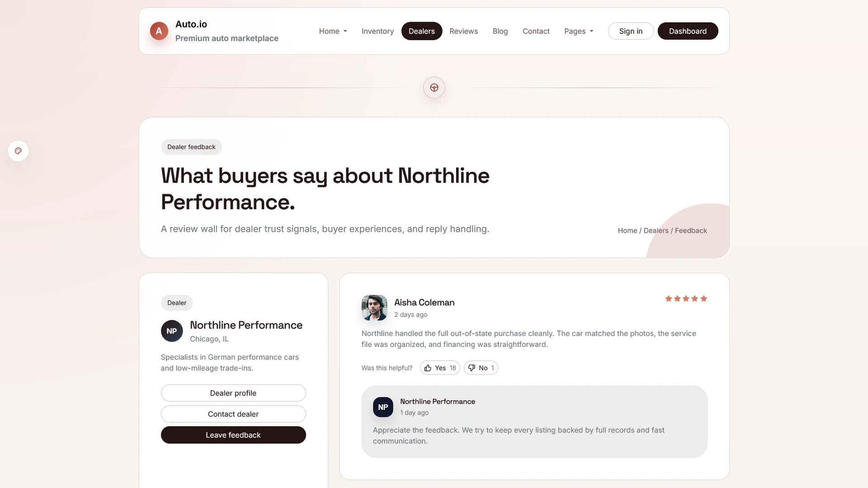Open the Dashboard button
This screenshot has width=868, height=488.
(x=688, y=31)
